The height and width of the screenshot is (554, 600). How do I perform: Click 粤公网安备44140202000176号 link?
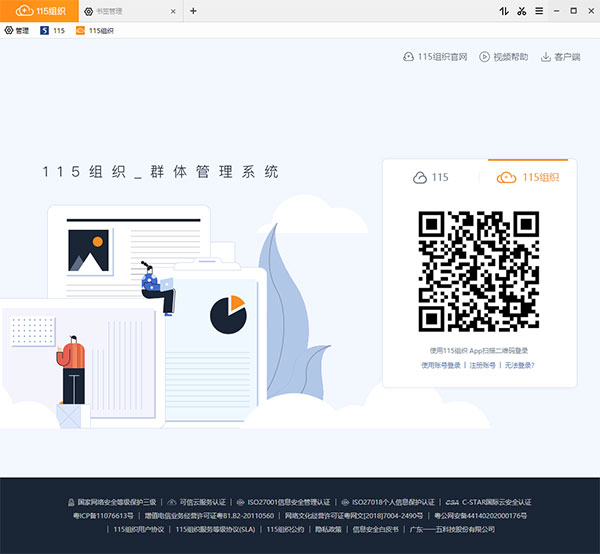tap(481, 516)
